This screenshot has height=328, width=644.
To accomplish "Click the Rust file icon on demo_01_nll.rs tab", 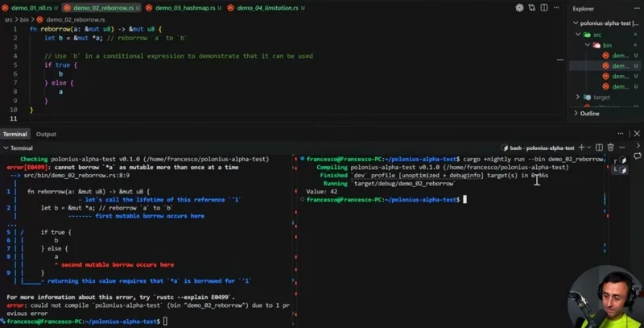I will click(6, 8).
